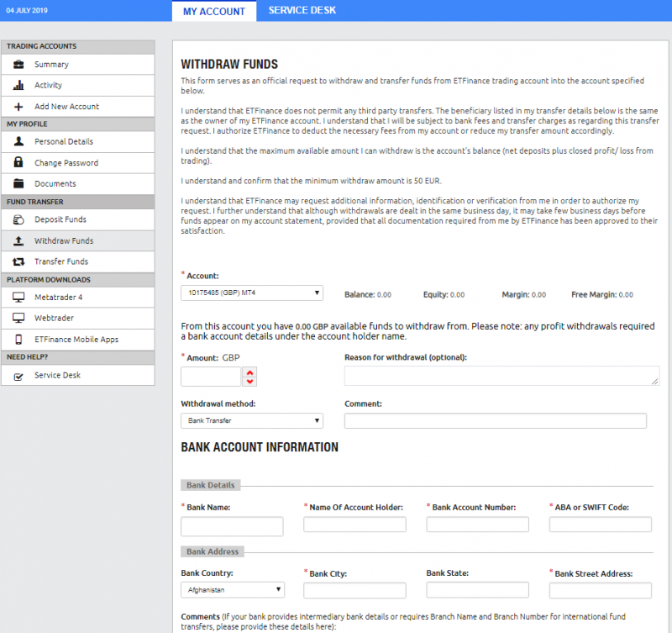
Task: Click the plus icon for Add New Account
Action: pos(18,107)
